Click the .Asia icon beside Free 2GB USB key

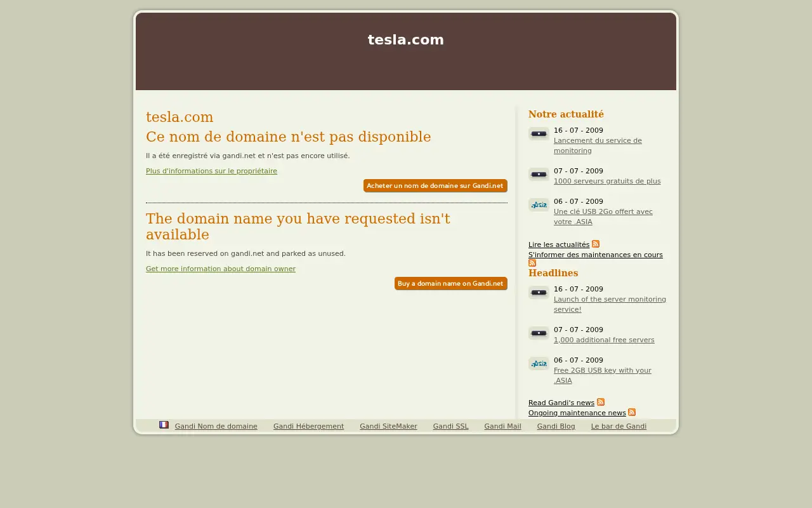539,364
